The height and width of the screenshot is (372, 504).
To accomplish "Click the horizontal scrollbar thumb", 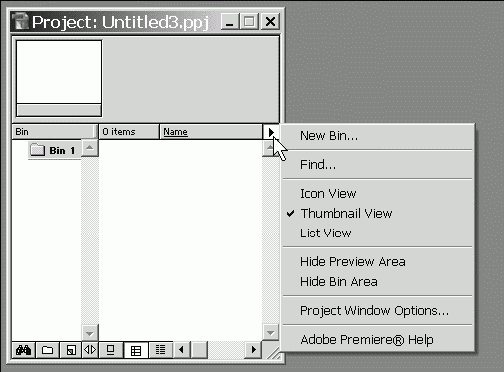I will point(199,350).
